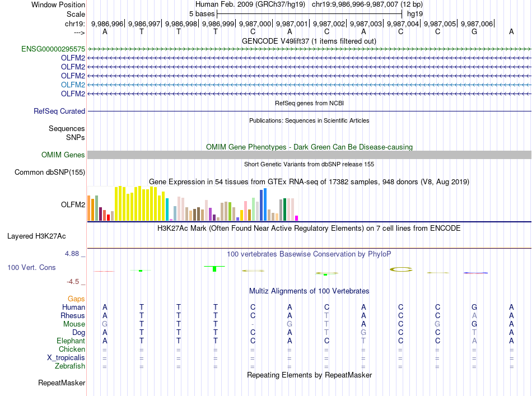Viewport: 532px width, 396px height.
Task: Click the Scale label
Action: click(x=76, y=14)
